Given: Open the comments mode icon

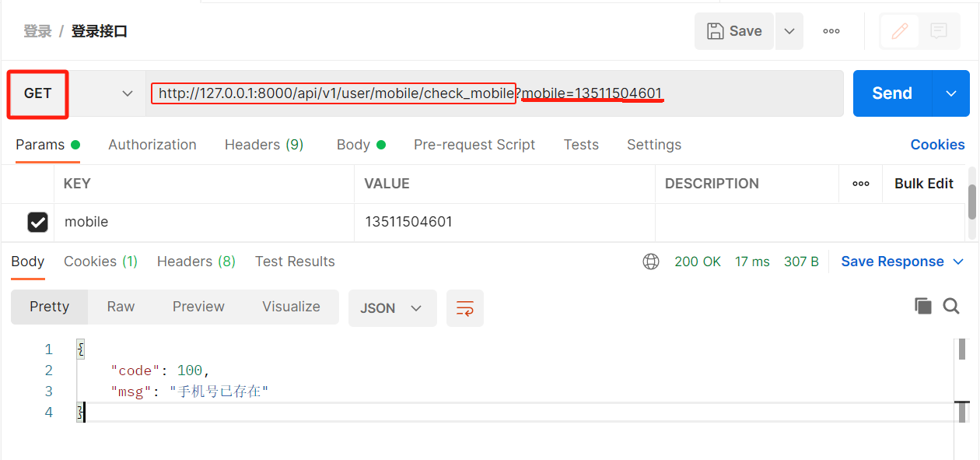Looking at the screenshot, I should 939,31.
